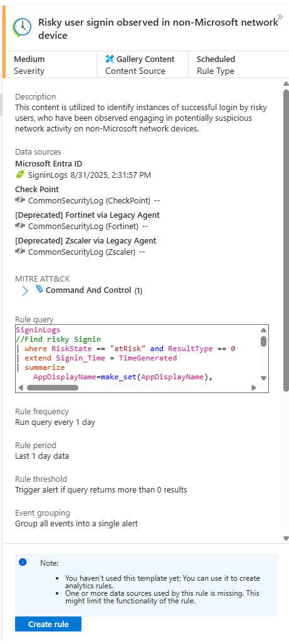This screenshot has width=289, height=644.
Task: Click the Zscaler disconnected connector icon
Action: [x=20, y=252]
